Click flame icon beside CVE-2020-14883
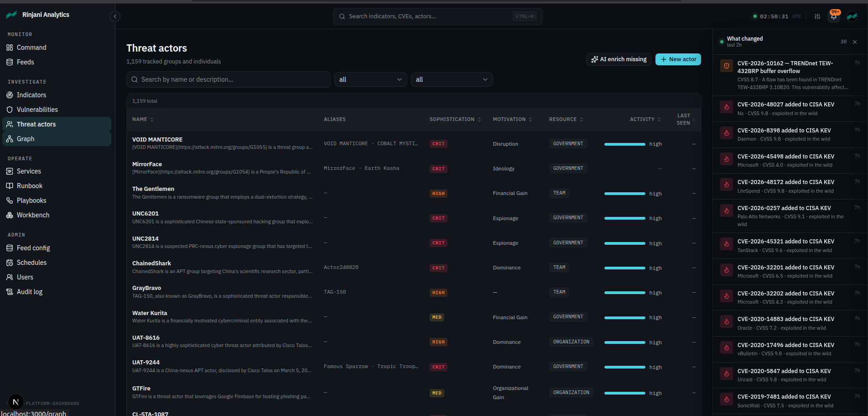The height and width of the screenshot is (416, 868). pyautogui.click(x=727, y=321)
